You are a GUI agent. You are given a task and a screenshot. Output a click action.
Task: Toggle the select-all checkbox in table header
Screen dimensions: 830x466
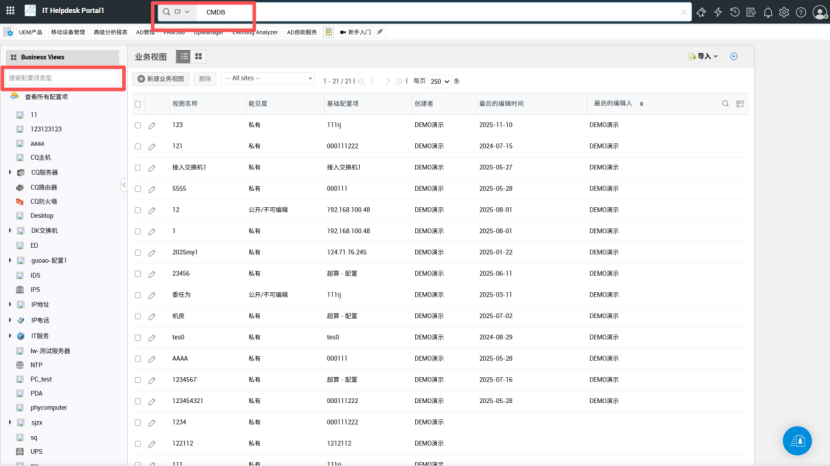pyautogui.click(x=138, y=103)
